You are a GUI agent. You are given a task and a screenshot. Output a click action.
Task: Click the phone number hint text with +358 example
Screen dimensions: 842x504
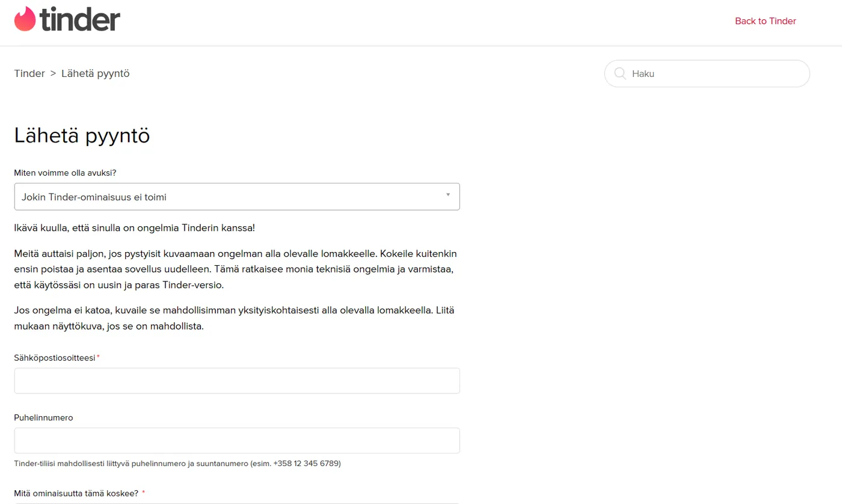click(x=177, y=464)
